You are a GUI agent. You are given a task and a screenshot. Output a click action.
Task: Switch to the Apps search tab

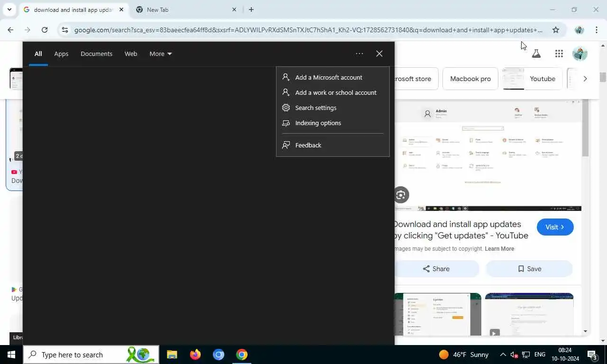[x=61, y=54]
